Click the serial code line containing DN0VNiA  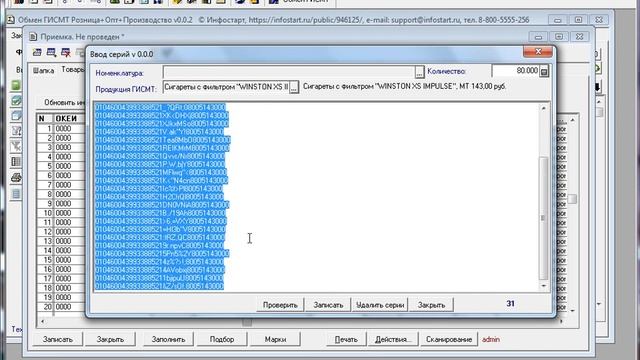point(162,205)
